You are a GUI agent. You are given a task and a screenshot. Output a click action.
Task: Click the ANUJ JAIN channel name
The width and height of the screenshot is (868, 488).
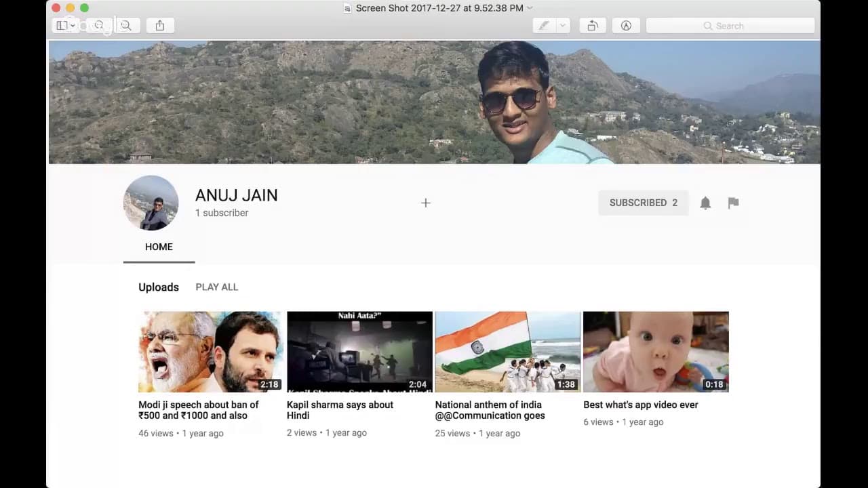(x=237, y=195)
